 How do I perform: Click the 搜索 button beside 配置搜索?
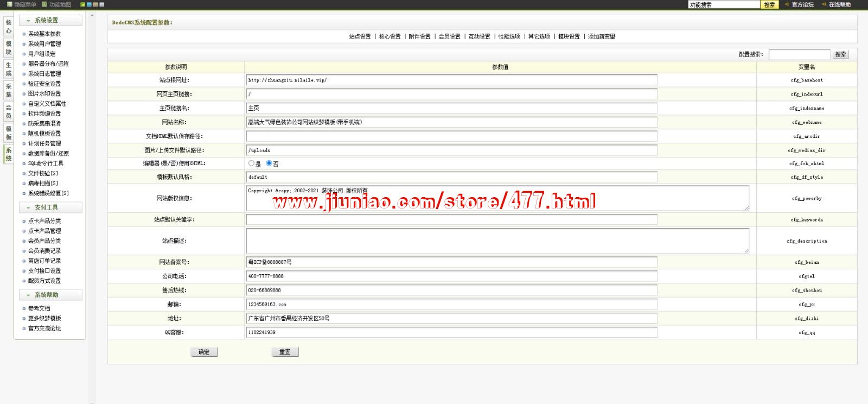[840, 54]
